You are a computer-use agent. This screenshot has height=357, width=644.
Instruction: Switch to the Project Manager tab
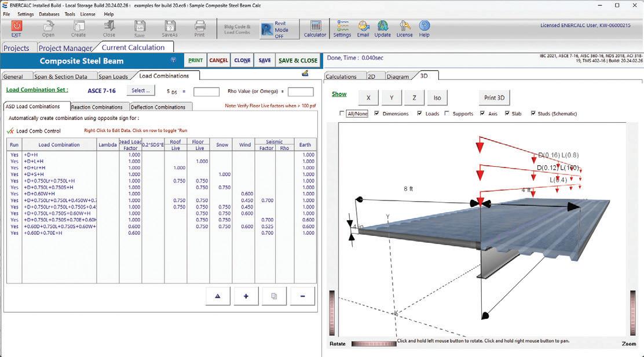click(x=65, y=48)
